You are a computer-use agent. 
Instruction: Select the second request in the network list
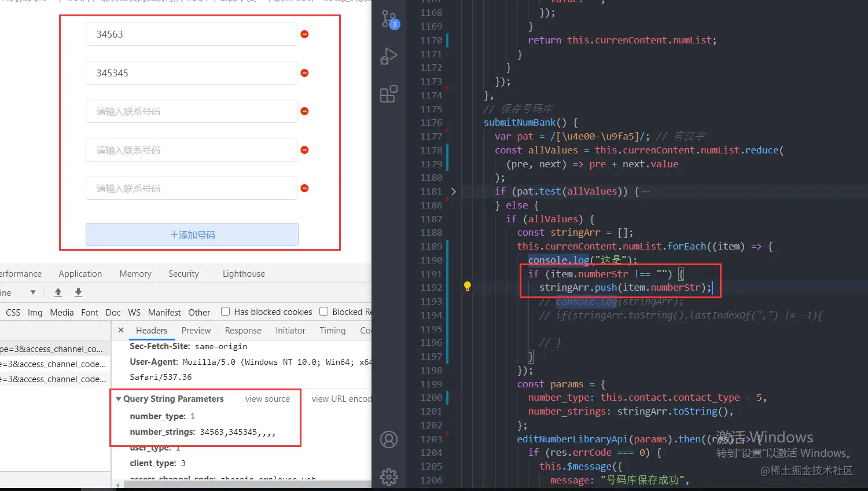pos(55,364)
